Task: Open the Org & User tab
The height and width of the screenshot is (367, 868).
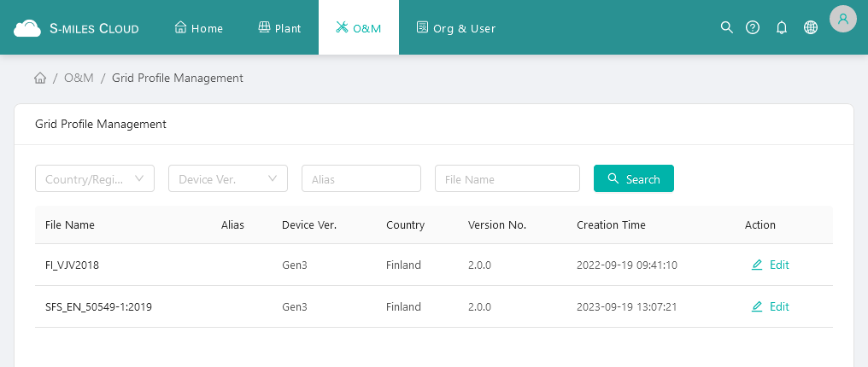Action: 456,28
